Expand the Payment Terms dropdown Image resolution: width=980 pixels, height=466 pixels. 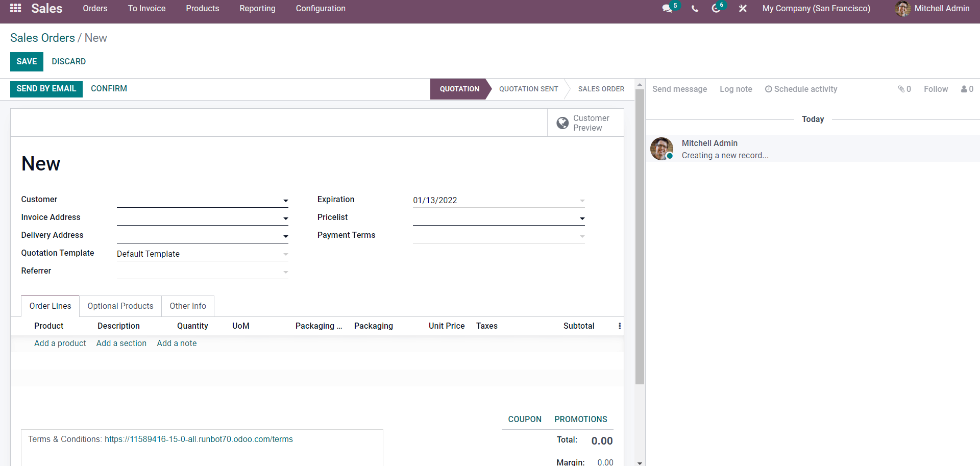tap(582, 236)
